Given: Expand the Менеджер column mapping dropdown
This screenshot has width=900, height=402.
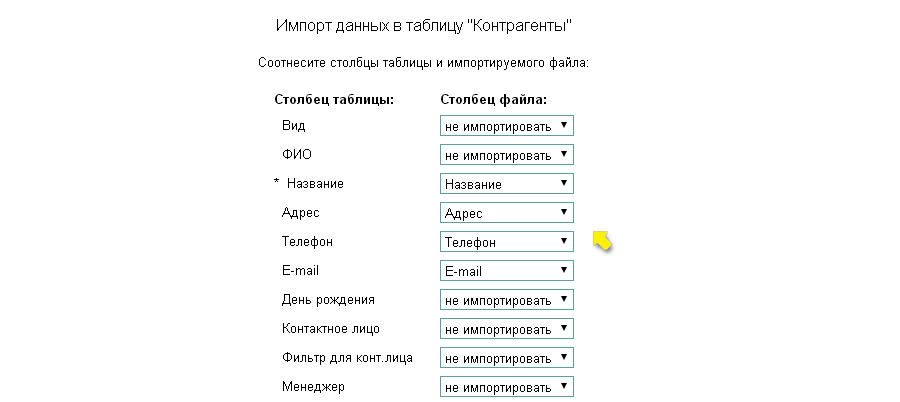Looking at the screenshot, I should [506, 387].
